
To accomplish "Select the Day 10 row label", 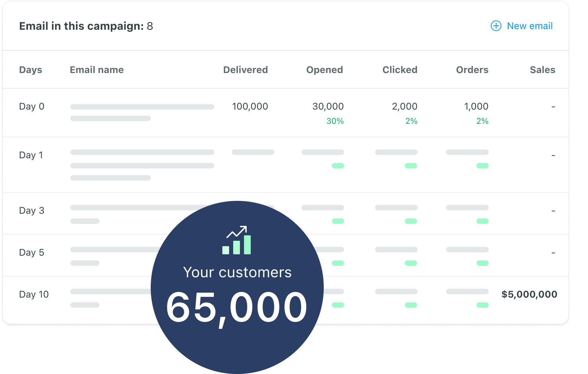I will 34,295.
